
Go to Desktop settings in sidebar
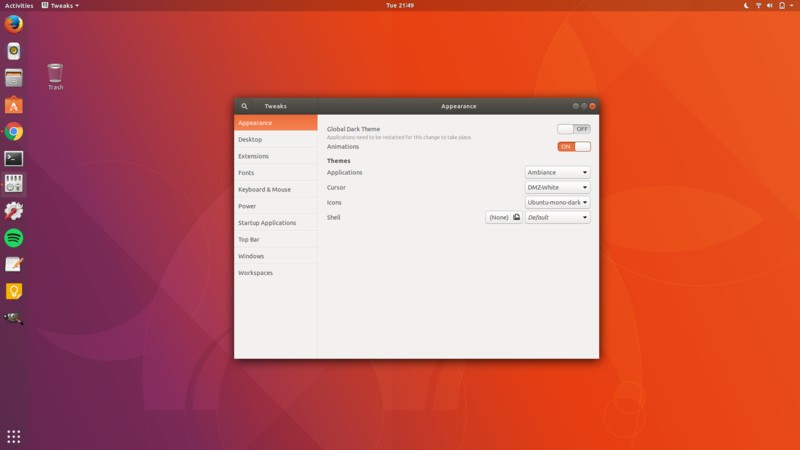click(x=276, y=139)
